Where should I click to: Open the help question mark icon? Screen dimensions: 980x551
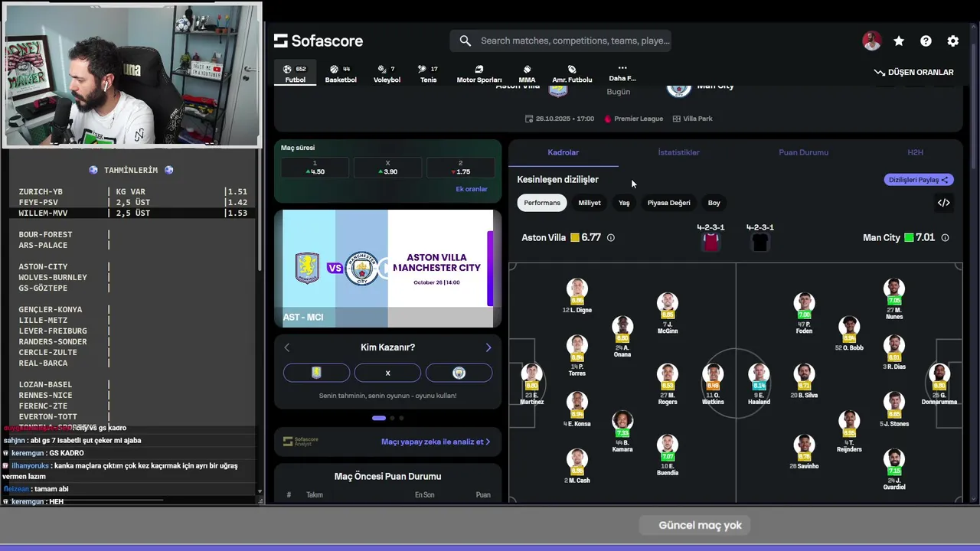(926, 41)
